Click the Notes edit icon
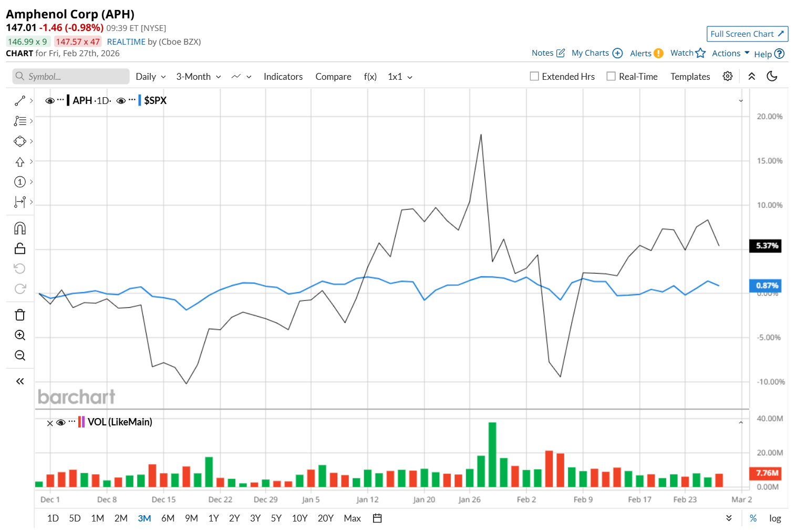Image resolution: width=806 pixels, height=532 pixels. click(561, 53)
